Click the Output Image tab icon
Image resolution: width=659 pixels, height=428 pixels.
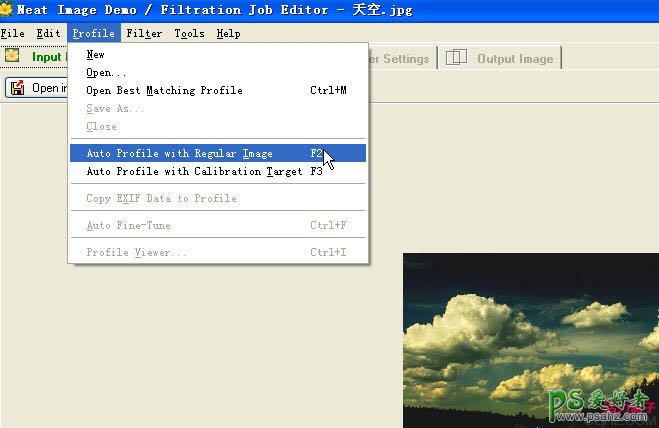(456, 58)
